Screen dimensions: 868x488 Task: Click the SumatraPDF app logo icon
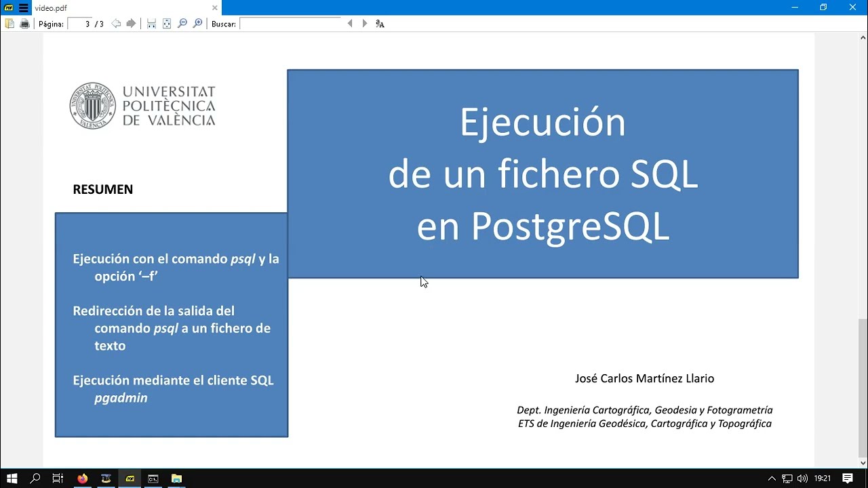point(9,7)
